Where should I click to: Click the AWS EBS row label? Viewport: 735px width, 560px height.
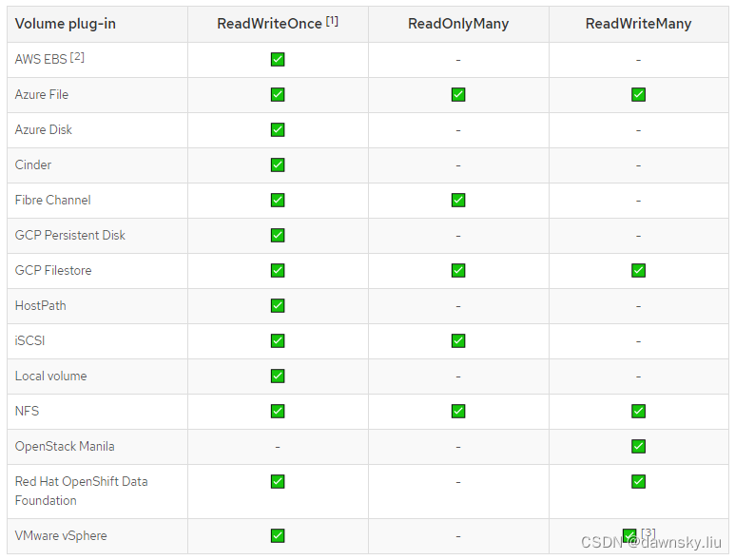coord(41,60)
